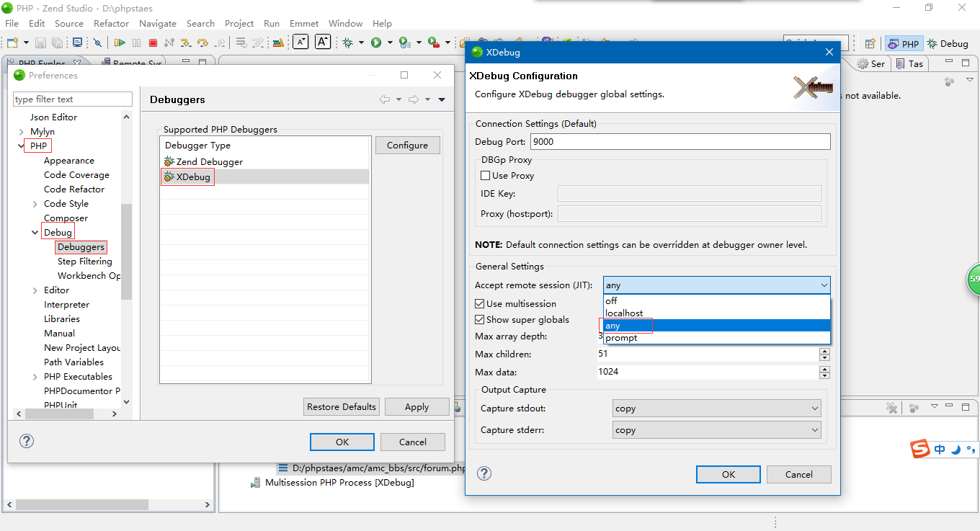Click the Open Console monitor toolbar icon

click(x=77, y=43)
